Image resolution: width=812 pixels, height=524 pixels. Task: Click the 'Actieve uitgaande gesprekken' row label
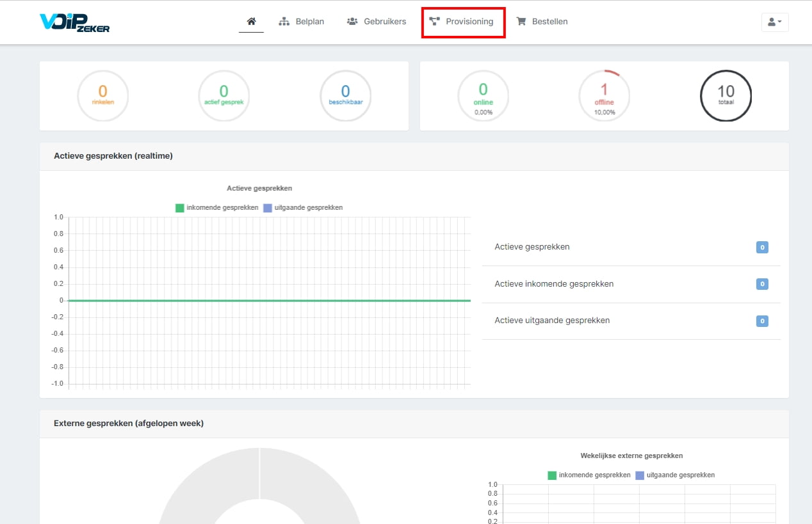(552, 321)
